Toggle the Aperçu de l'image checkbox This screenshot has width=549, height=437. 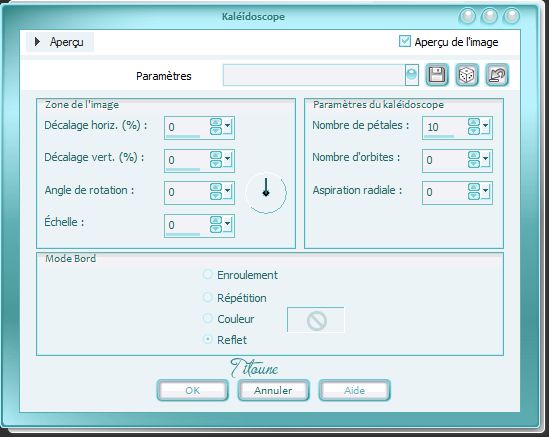pyautogui.click(x=404, y=41)
